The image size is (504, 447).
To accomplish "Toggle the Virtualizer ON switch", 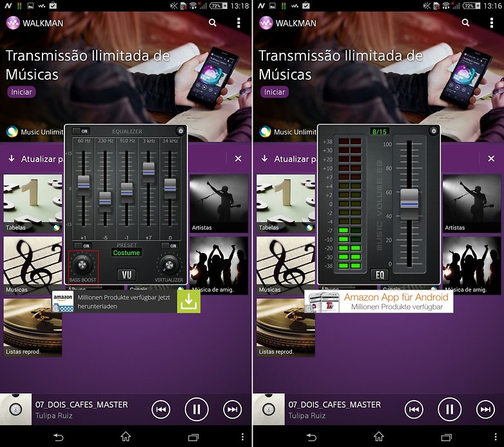I will click(170, 245).
